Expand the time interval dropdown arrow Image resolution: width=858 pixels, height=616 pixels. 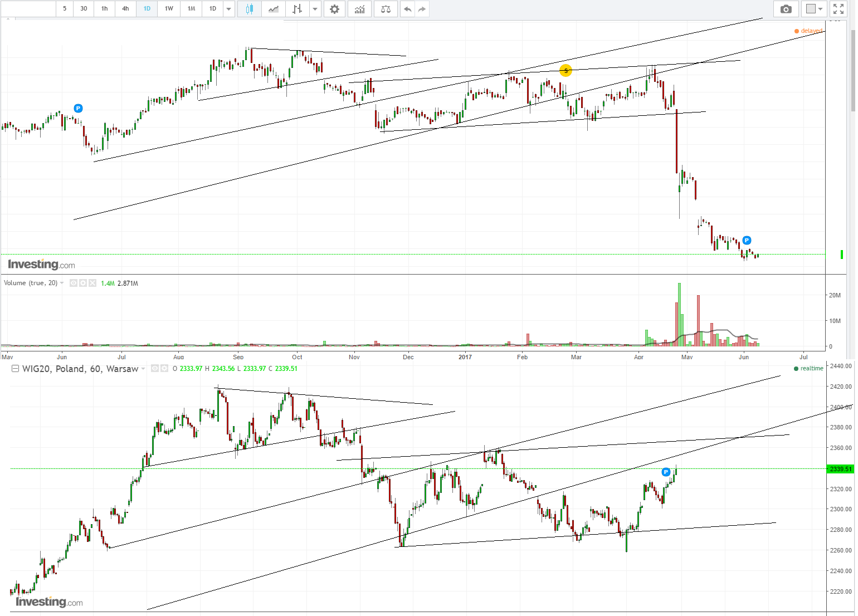(228, 9)
